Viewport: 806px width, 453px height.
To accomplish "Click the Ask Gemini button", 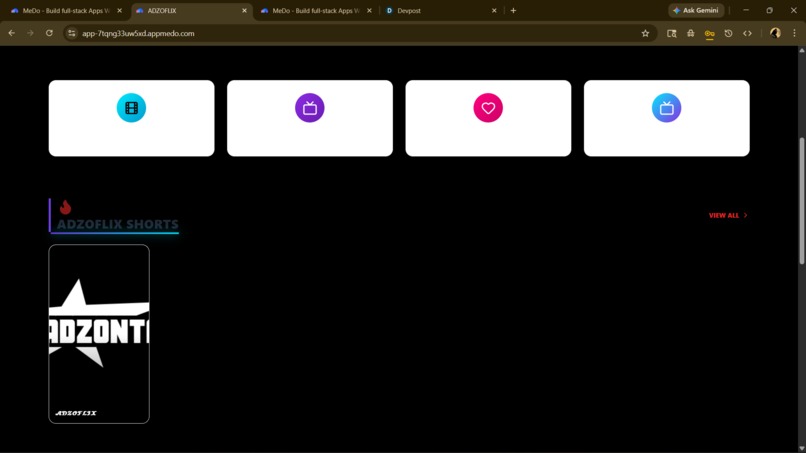I will (x=696, y=11).
